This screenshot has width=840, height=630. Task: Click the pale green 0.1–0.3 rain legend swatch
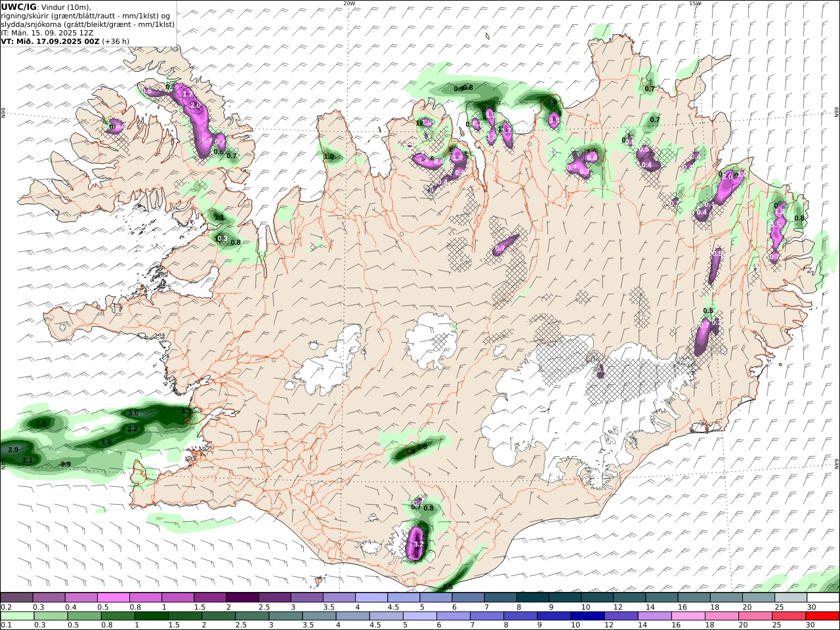[17, 616]
